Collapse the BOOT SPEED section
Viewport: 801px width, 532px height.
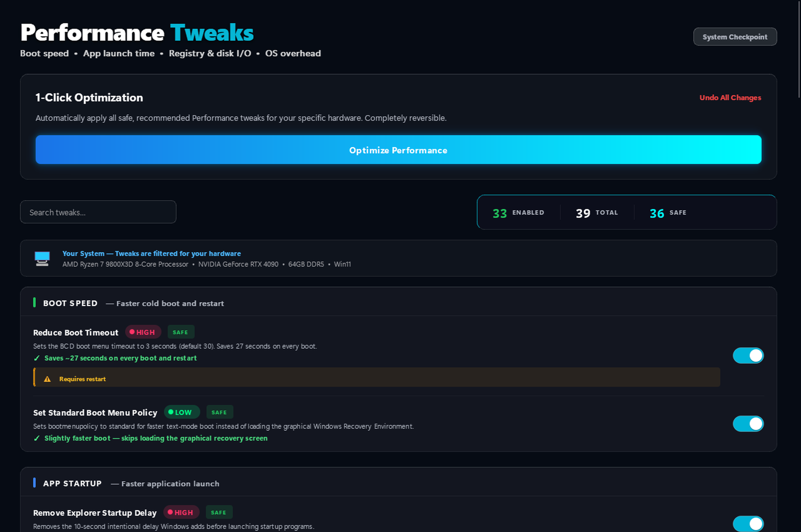pos(70,303)
